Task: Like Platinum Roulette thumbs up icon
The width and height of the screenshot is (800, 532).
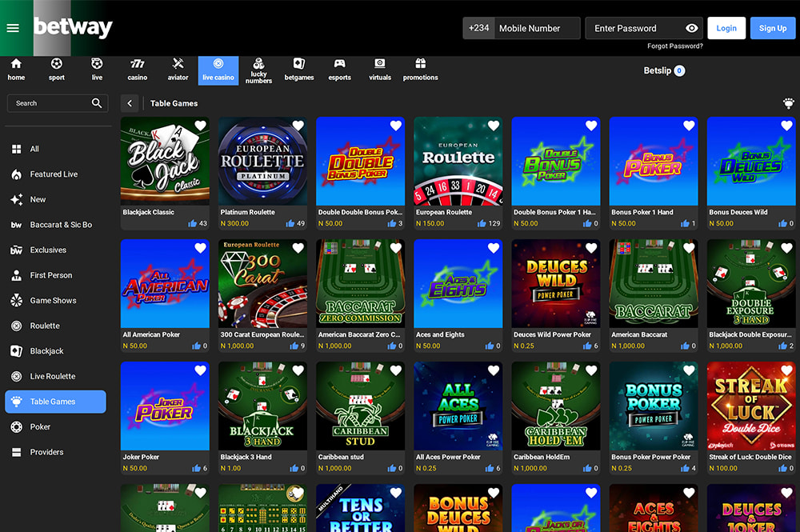Action: pos(290,223)
